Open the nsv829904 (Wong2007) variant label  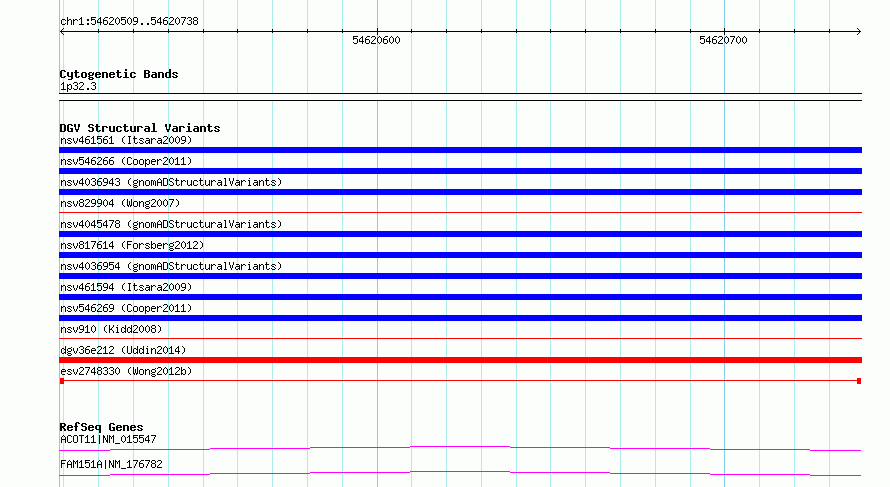120,203
